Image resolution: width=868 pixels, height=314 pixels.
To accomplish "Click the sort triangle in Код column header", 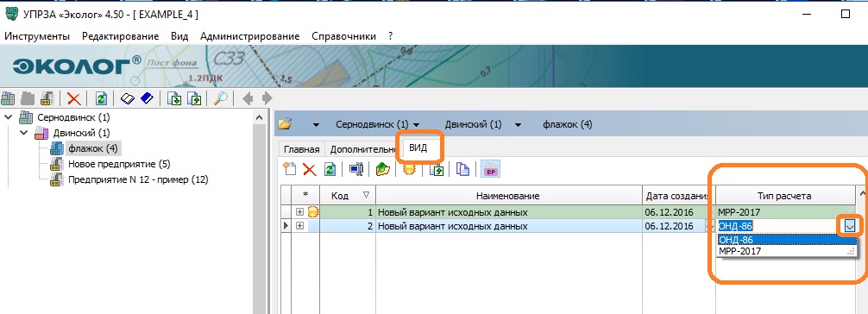I will click(365, 195).
